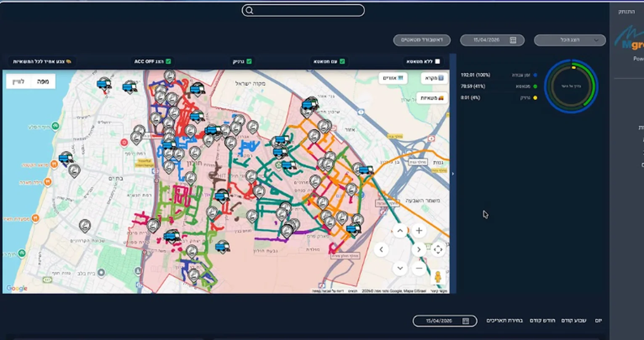The width and height of the screenshot is (644, 340).
Task: Pan the map right with the arrow
Action: point(419,250)
